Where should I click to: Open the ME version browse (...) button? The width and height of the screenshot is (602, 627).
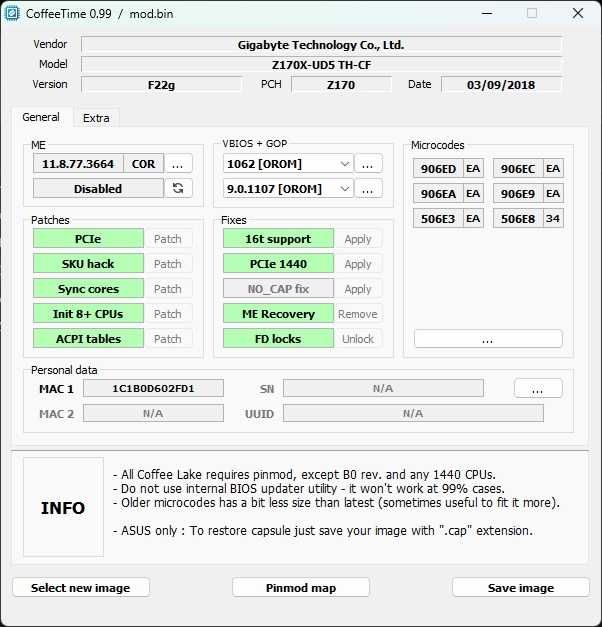point(178,164)
